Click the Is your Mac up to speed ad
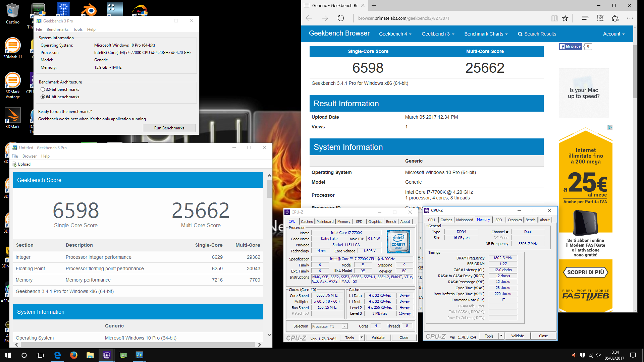This screenshot has height=362, width=644. (x=584, y=93)
